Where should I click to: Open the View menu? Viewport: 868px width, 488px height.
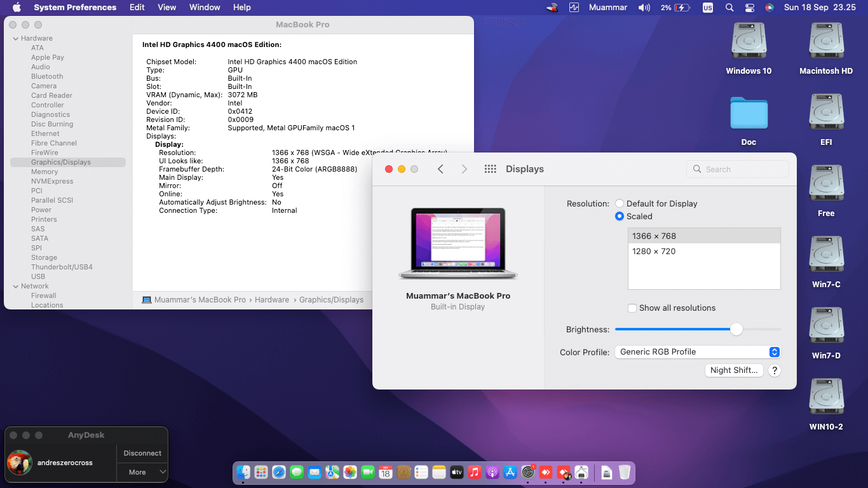tap(167, 8)
